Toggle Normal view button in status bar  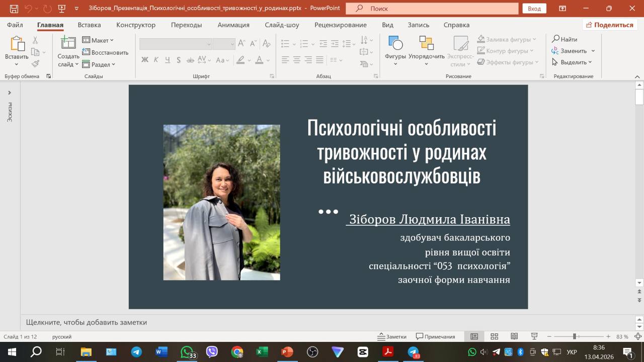coord(474,336)
